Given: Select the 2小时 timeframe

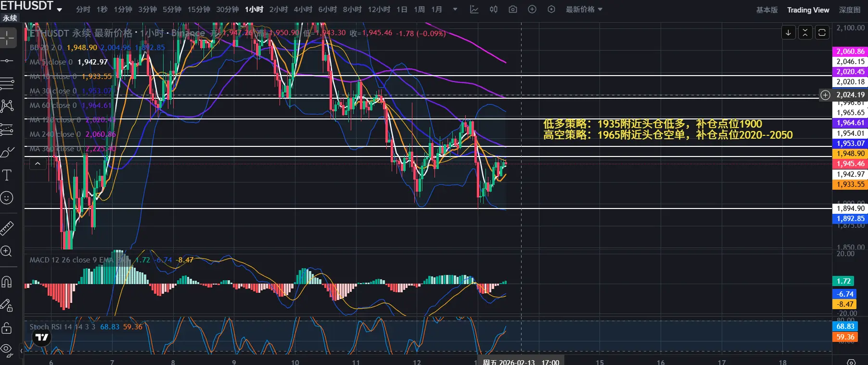Looking at the screenshot, I should point(279,9).
